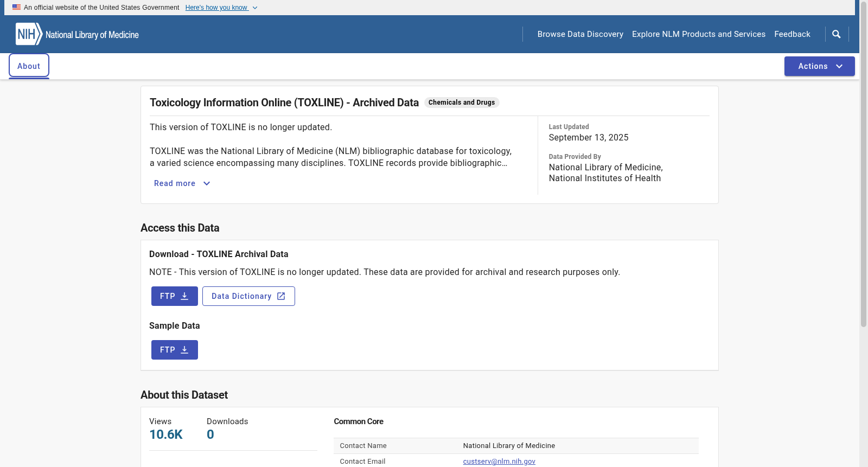
Task: Expand description with Read more
Action: pyautogui.click(x=182, y=183)
